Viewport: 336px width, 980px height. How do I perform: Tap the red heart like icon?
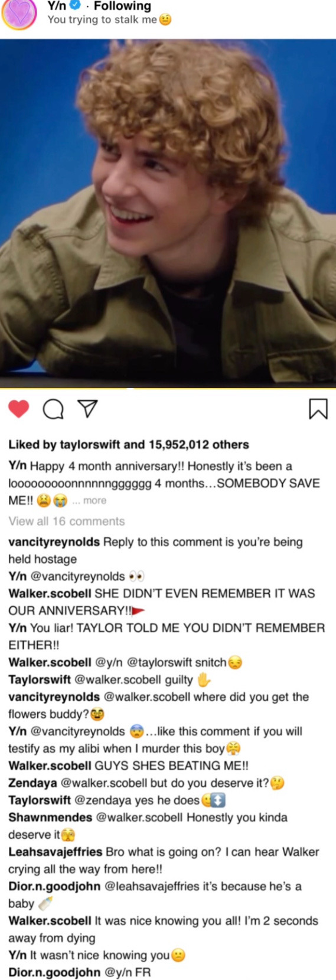19,409
